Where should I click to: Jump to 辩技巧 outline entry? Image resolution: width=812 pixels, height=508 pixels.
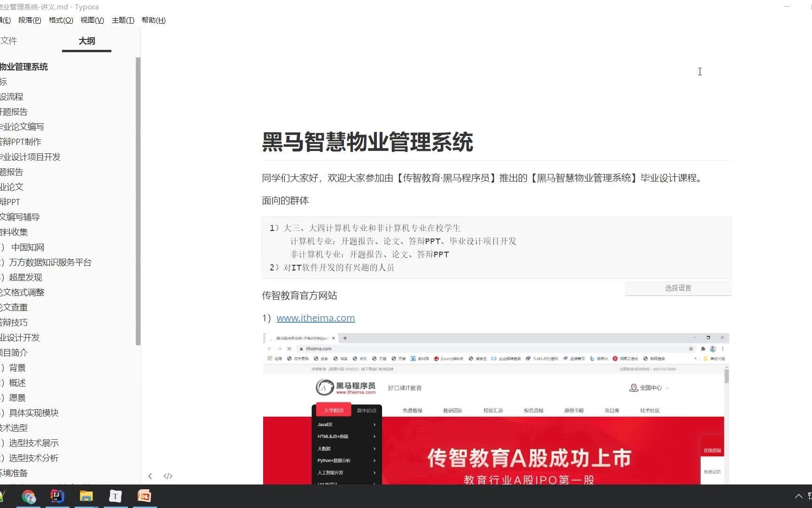tap(14, 323)
